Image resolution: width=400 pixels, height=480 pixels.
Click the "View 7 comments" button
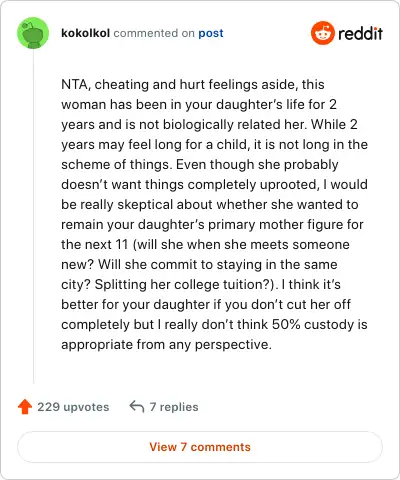200,447
